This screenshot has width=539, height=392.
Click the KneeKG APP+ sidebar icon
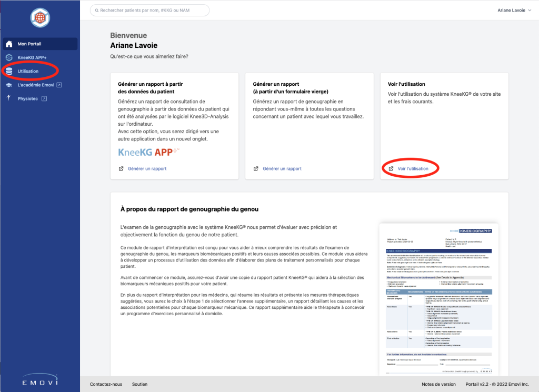(9, 57)
